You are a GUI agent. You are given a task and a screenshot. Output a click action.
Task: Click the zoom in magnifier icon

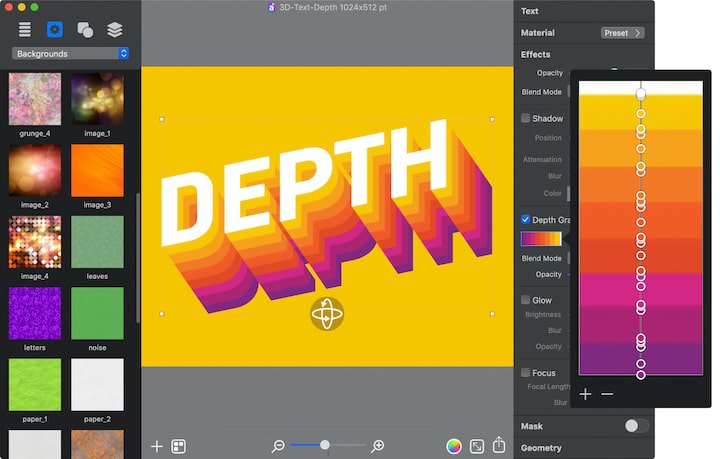coord(377,446)
